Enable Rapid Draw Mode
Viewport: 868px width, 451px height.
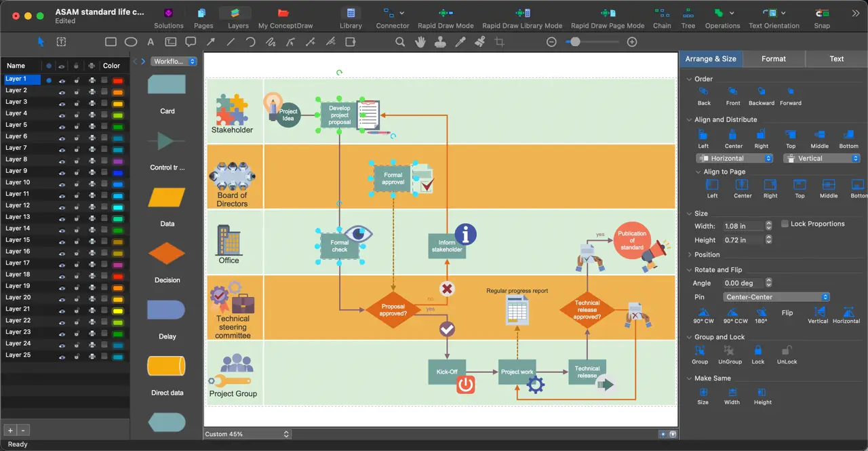click(x=446, y=18)
